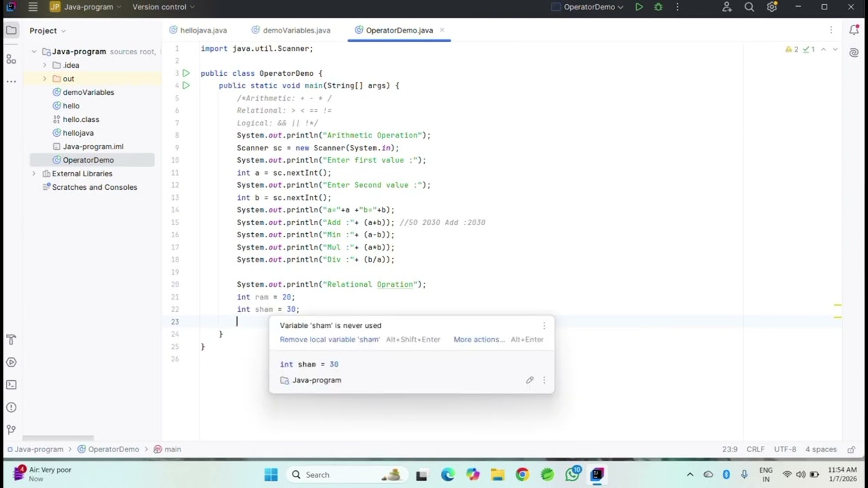
Task: Open the Version control dropdown
Action: tap(163, 7)
